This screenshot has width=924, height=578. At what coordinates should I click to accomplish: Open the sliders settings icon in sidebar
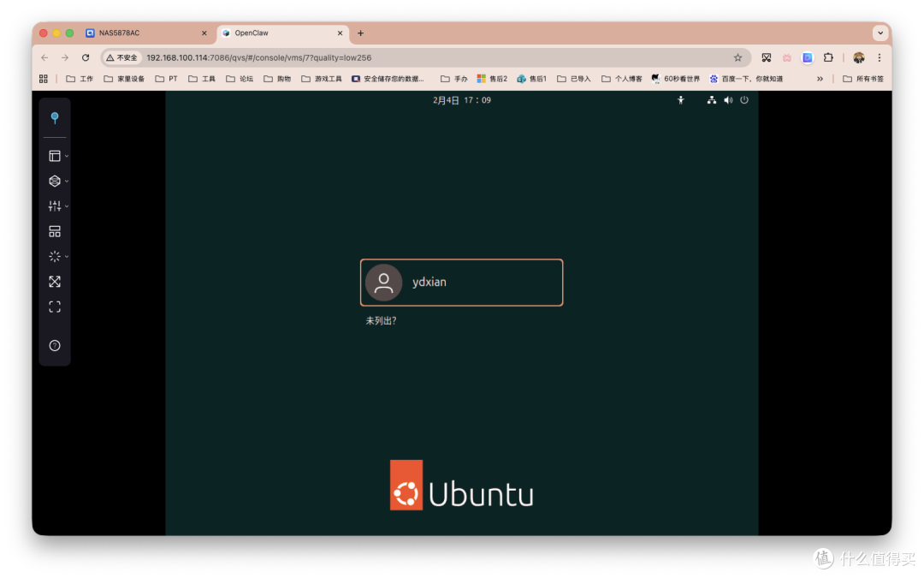(x=54, y=206)
